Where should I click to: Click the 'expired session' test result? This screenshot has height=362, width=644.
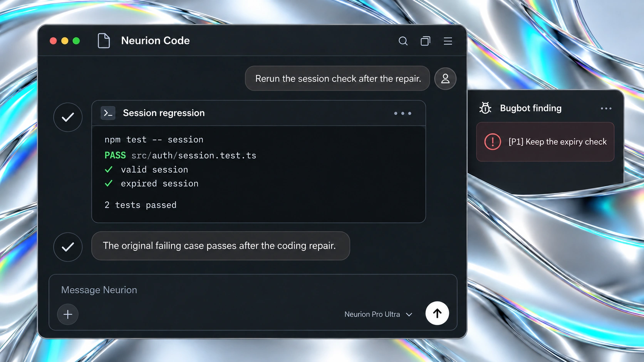151,184
